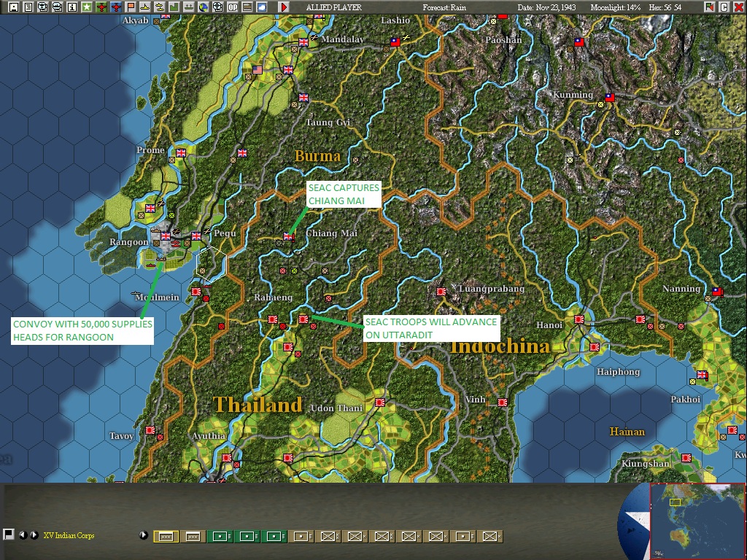This screenshot has width=747, height=560.
Task: Click the 'C' button in top bar
Action: click(x=724, y=7)
